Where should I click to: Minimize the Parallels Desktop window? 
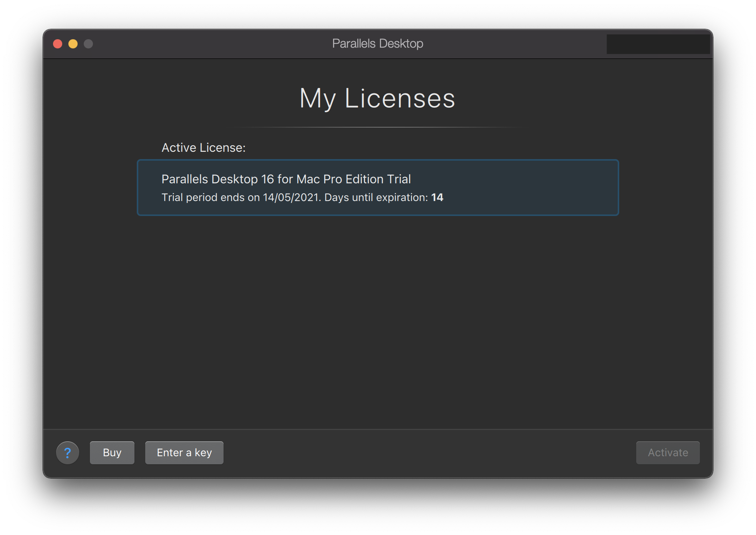tap(73, 44)
